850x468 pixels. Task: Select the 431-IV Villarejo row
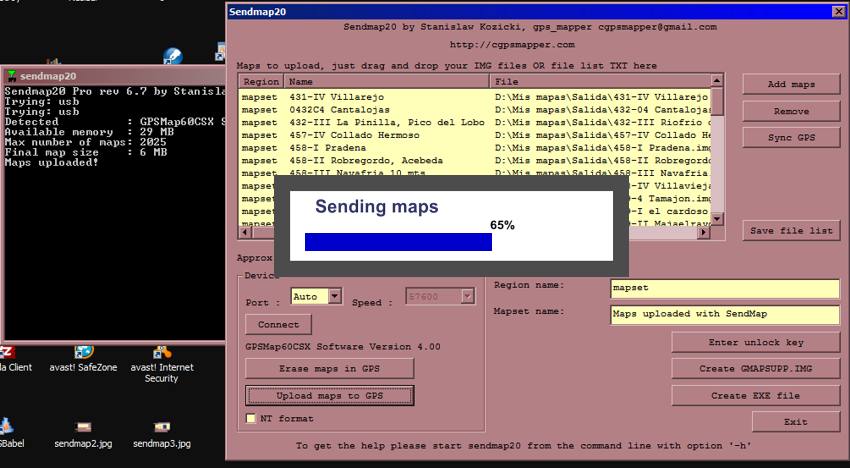474,97
